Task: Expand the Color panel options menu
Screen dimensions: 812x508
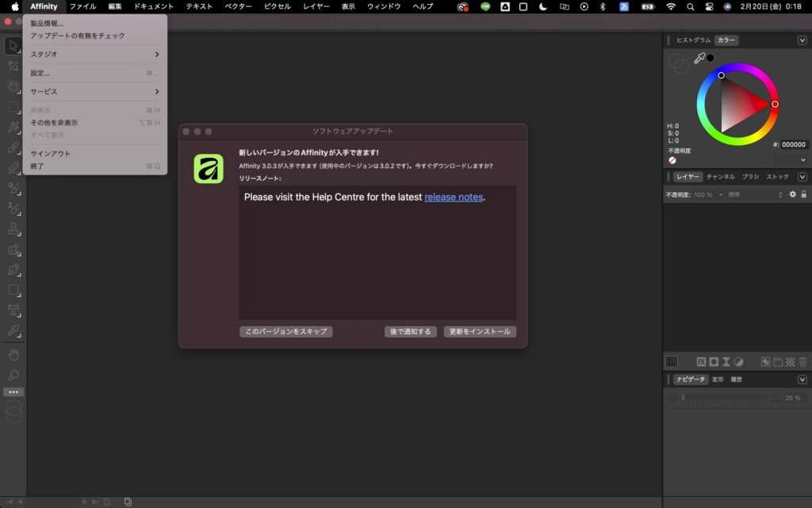Action: pyautogui.click(x=802, y=40)
